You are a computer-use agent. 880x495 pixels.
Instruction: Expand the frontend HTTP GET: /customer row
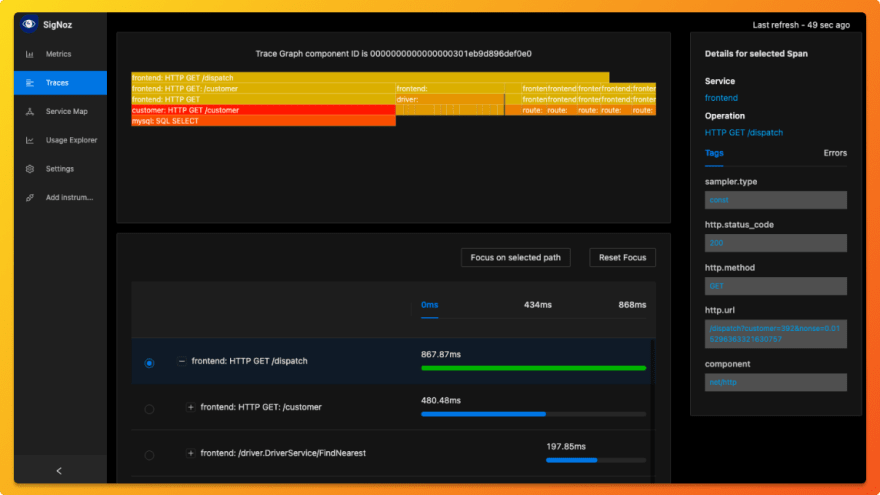[x=190, y=407]
